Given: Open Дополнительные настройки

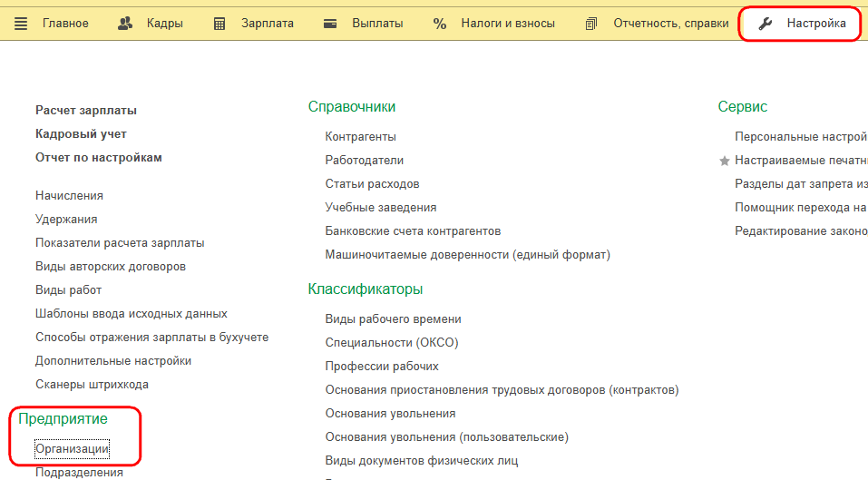Looking at the screenshot, I should [x=113, y=361].
